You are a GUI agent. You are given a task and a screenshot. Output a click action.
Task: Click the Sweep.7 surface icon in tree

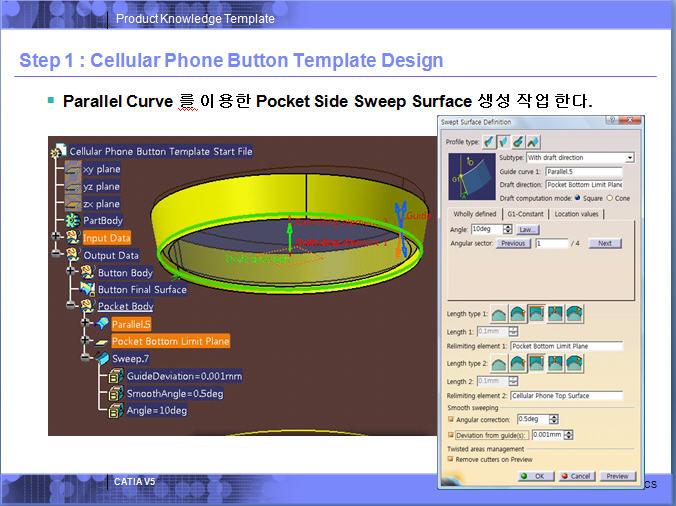point(104,358)
